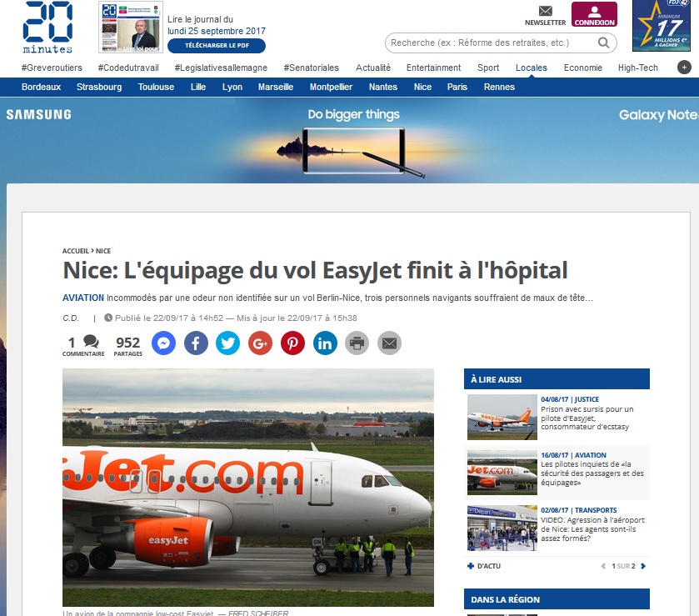Viewport: 699px width, 616px height.
Task: Open the Newsletter envelope icon
Action: point(545,11)
